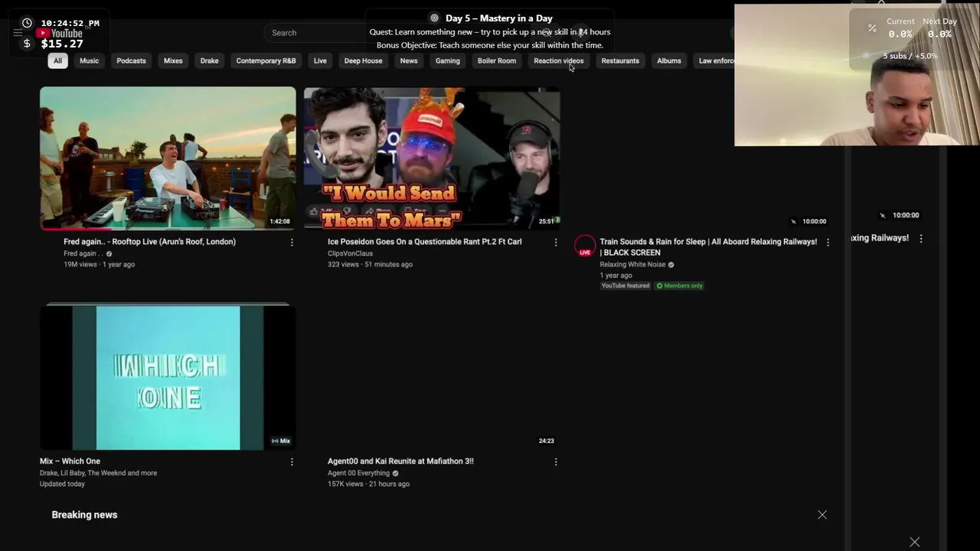Open title 'Agent00 and Kai Reunite at Mafiathon 3'
The height and width of the screenshot is (551, 980).
tap(400, 461)
